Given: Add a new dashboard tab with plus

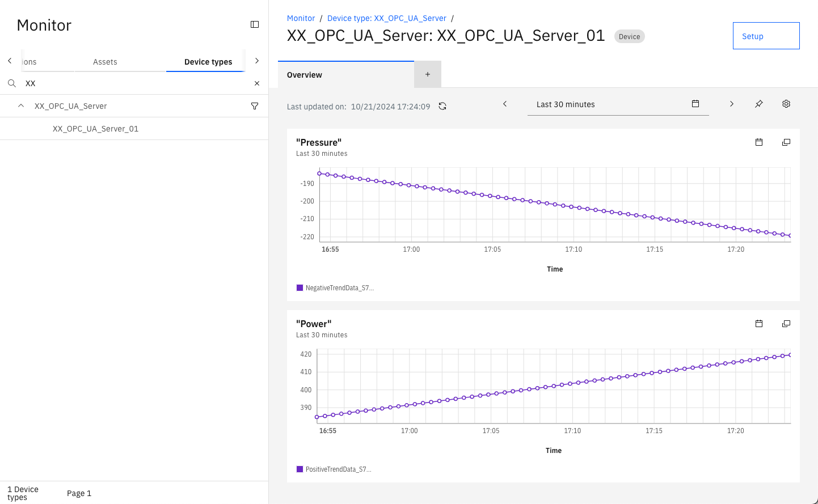Looking at the screenshot, I should [x=428, y=74].
